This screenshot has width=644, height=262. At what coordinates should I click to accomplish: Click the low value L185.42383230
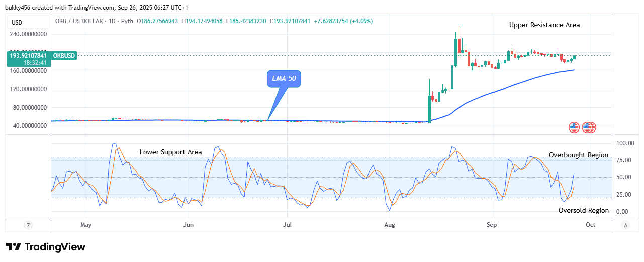[247, 21]
